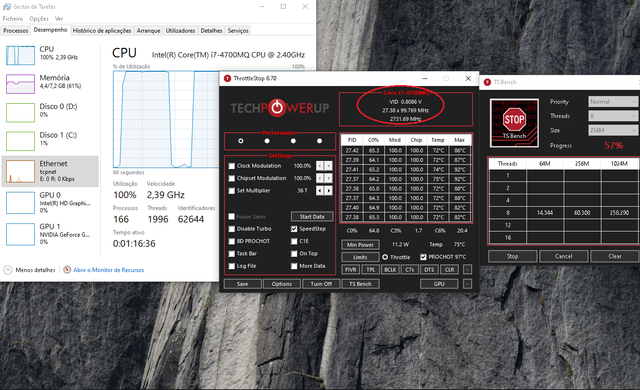Select GPU 1 NVIDIA GeForce entry

(51, 234)
